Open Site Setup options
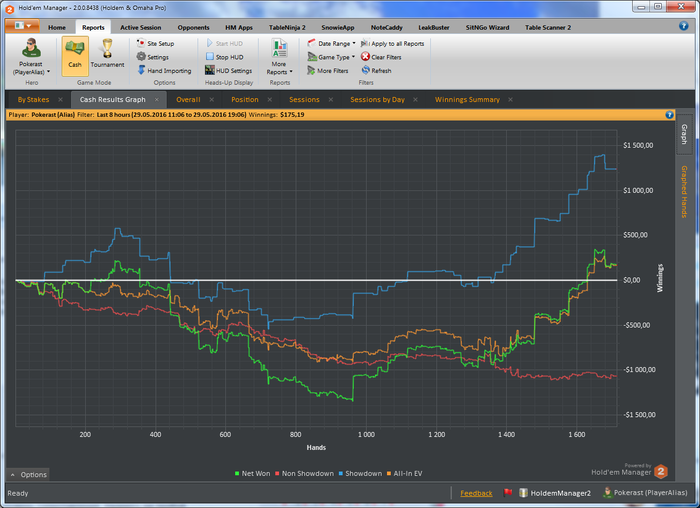The width and height of the screenshot is (700, 508). point(155,43)
